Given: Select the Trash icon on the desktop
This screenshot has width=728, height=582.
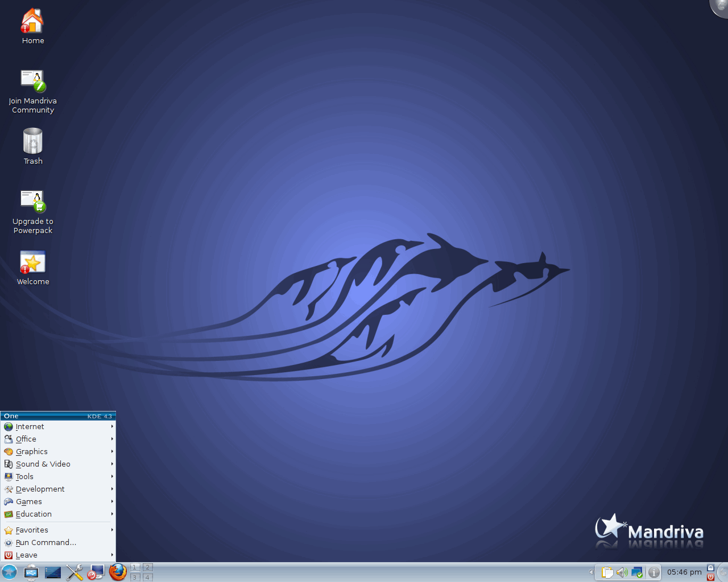Looking at the screenshot, I should (x=32, y=146).
